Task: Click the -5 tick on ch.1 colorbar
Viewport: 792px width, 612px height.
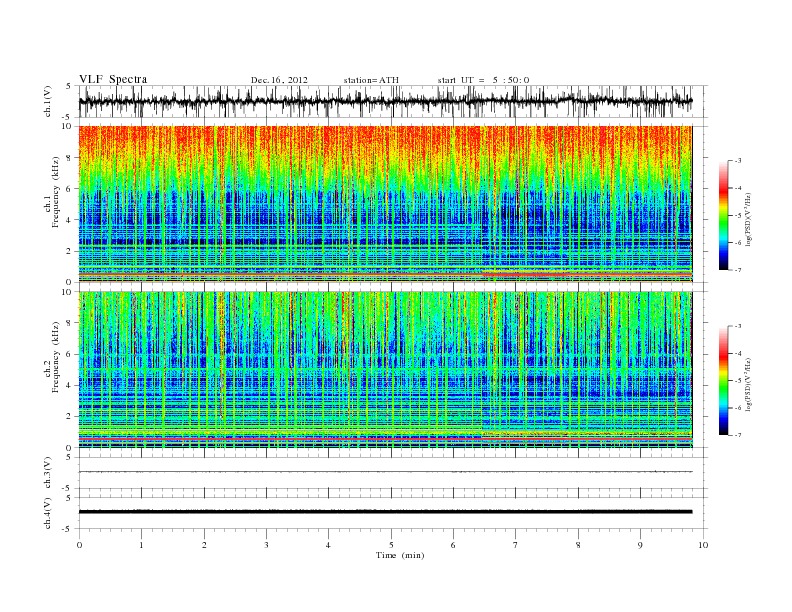Action: pos(737,216)
